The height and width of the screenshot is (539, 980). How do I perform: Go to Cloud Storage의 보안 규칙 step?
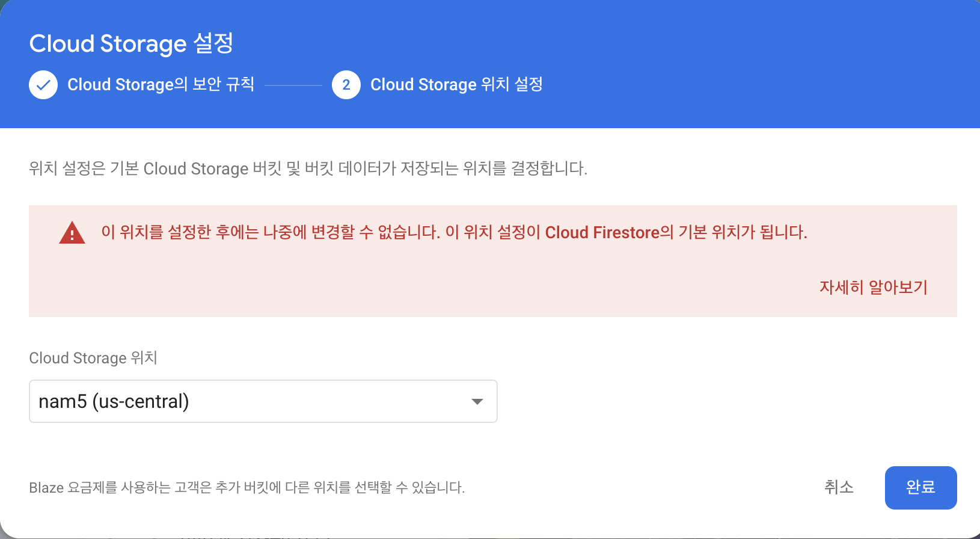tap(161, 84)
